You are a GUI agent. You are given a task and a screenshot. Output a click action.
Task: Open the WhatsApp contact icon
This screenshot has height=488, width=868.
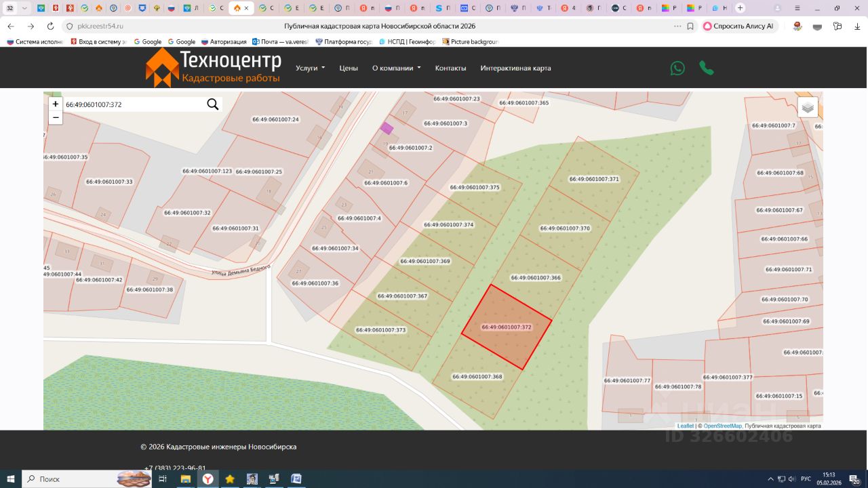[x=677, y=68]
